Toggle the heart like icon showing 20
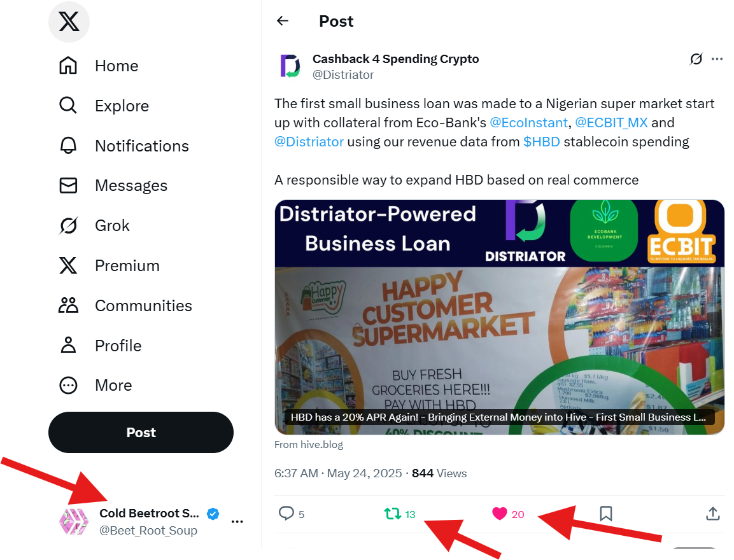This screenshot has height=560, width=734. 500,514
